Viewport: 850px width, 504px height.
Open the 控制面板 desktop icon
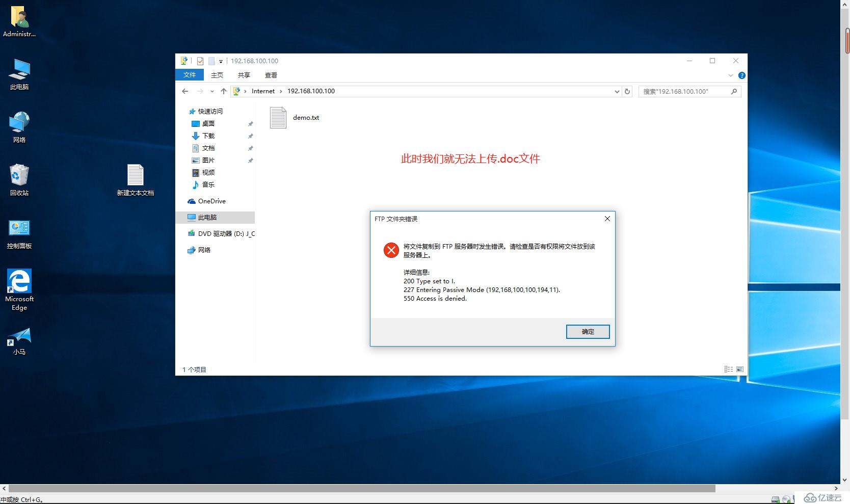[19, 234]
